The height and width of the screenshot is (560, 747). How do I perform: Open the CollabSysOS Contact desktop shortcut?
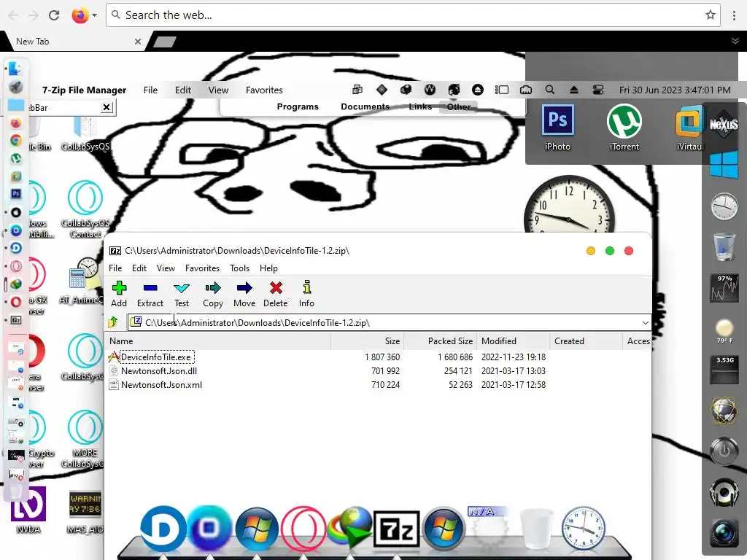[x=85, y=209]
